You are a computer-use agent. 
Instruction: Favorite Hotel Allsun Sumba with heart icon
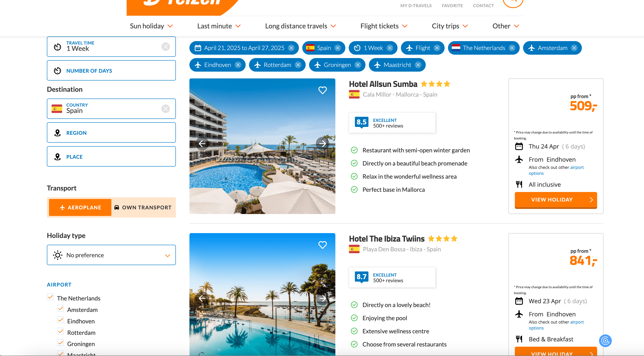click(x=322, y=90)
